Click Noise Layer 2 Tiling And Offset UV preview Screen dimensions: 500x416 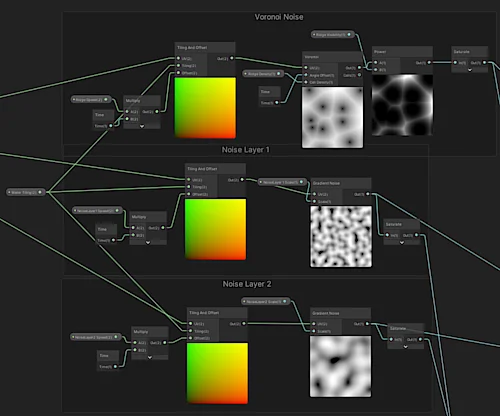coord(217,373)
